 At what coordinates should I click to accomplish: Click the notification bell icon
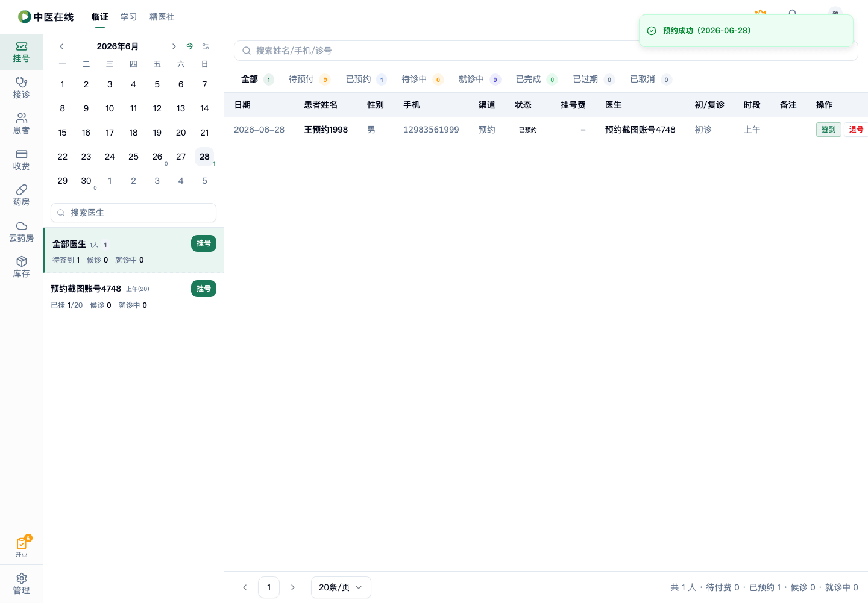793,13
